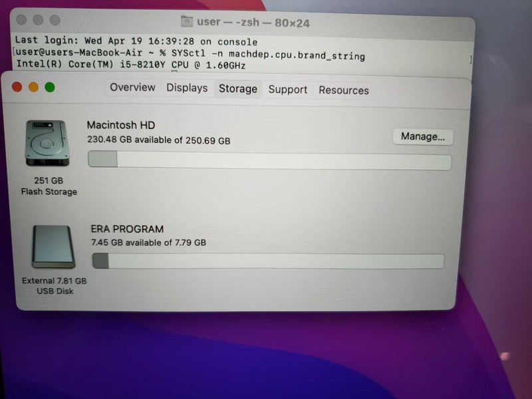The height and width of the screenshot is (399, 532).
Task: Click the Terminal window gray minimize button
Action: (38, 20)
